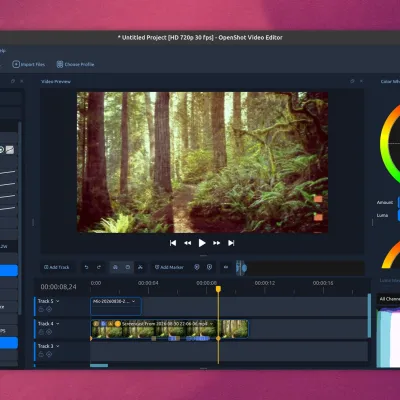The image size is (400, 400).
Task: Close the left dock panel
Action: point(22,81)
